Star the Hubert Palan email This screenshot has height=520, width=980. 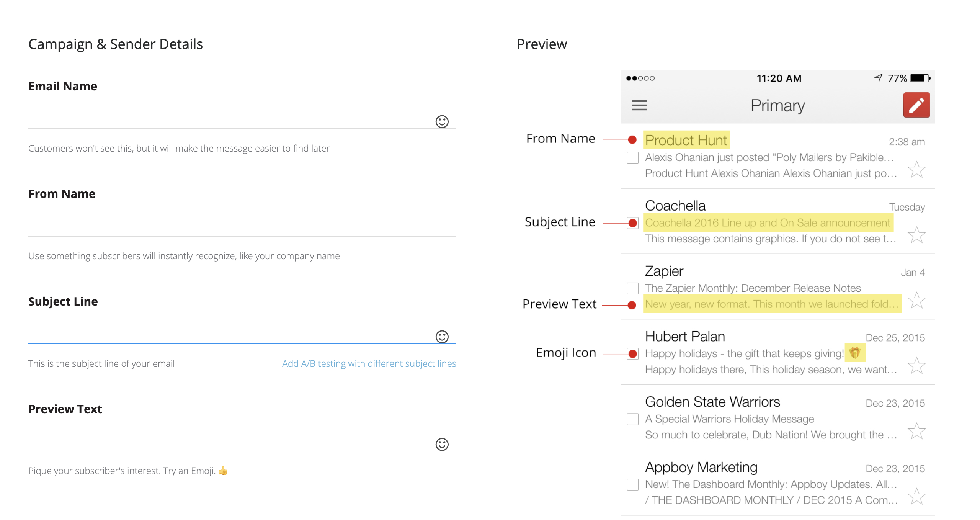coord(916,366)
